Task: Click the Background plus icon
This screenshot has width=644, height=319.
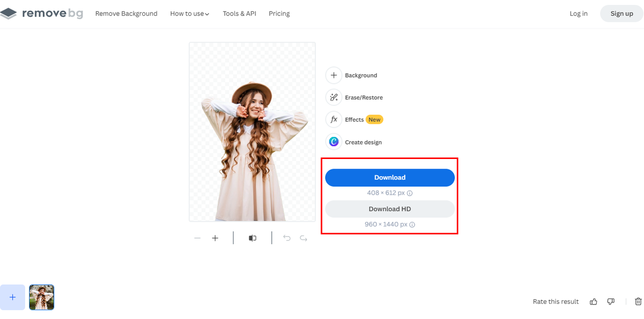Action: click(x=334, y=75)
